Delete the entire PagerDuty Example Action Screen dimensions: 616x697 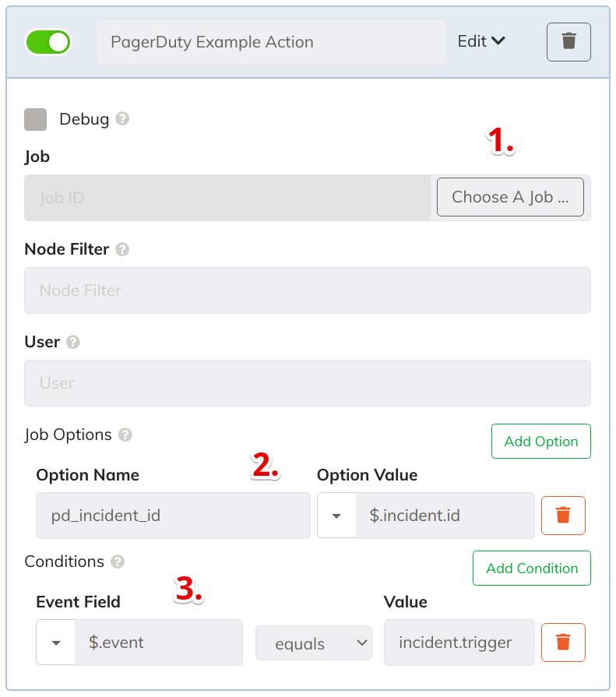568,42
